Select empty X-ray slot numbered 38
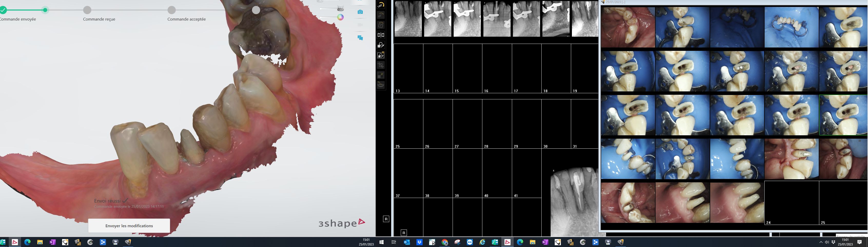Image resolution: width=868 pixels, height=247 pixels. coord(438,173)
